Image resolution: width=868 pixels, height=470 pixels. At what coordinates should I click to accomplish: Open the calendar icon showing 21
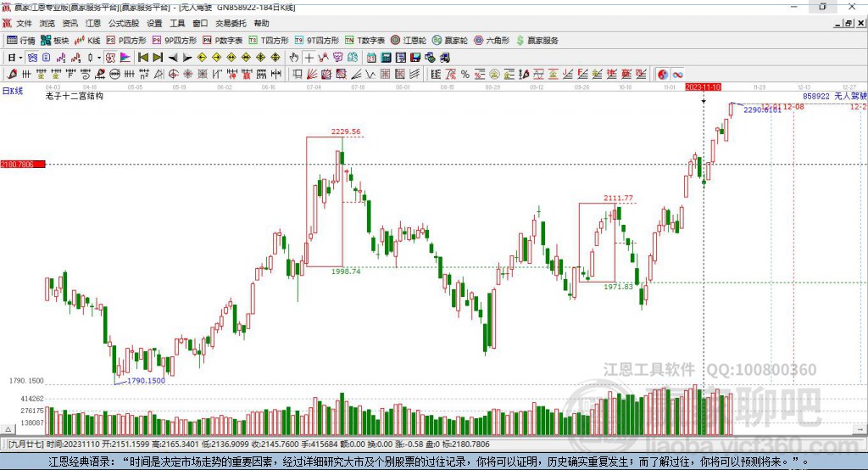371,58
